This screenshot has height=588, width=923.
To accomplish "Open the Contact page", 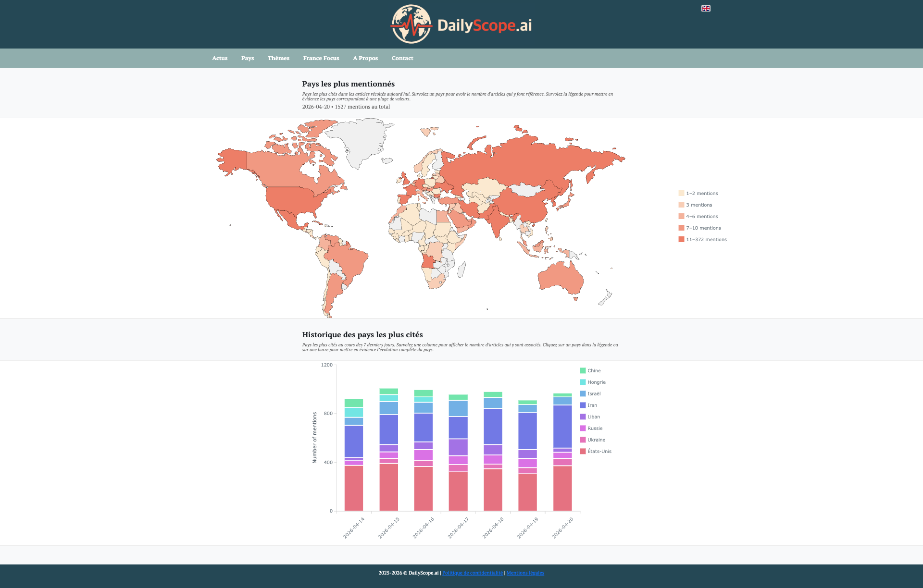I will point(402,58).
